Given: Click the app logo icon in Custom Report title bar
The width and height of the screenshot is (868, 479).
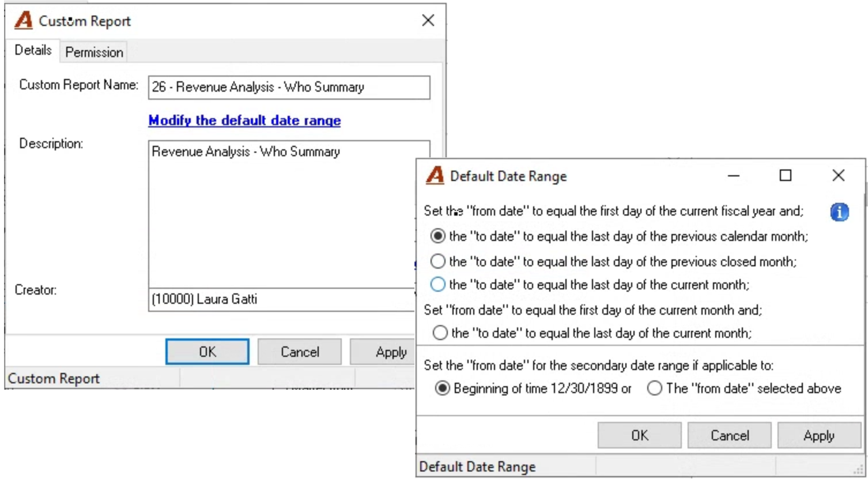Looking at the screenshot, I should (x=24, y=21).
